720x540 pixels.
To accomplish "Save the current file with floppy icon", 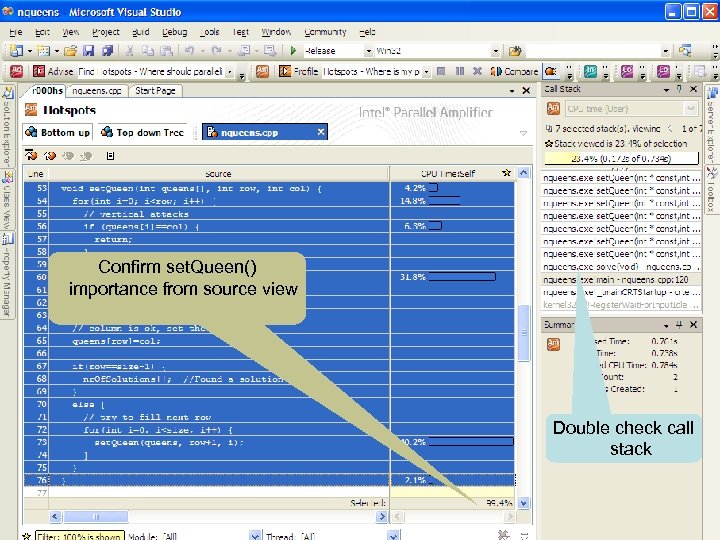I will pos(89,51).
